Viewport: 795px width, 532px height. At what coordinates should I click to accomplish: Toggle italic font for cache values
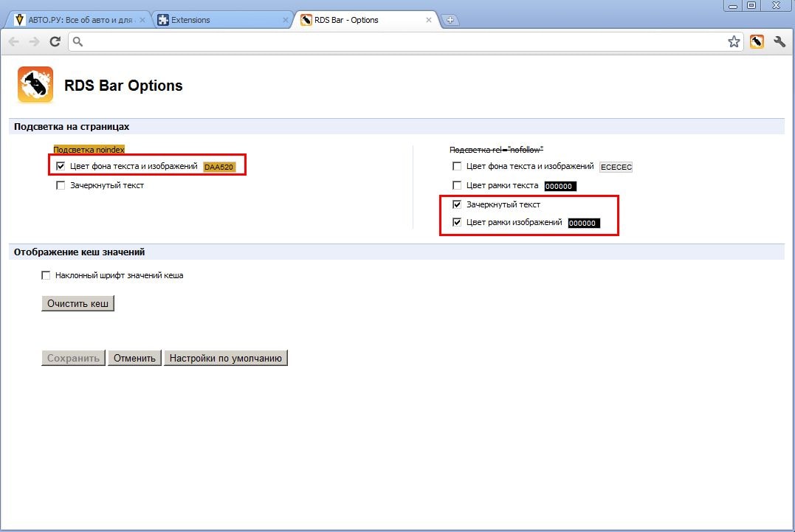pyautogui.click(x=46, y=276)
